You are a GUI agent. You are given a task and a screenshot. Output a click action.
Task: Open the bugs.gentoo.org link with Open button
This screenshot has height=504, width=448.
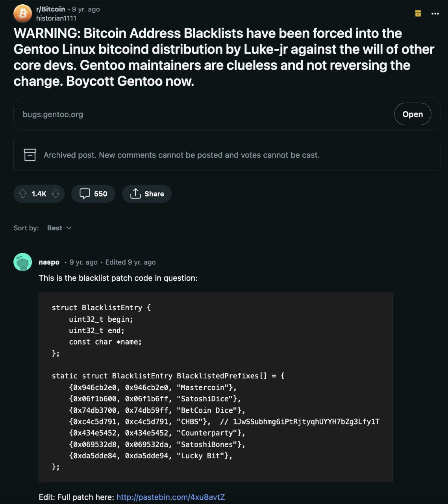[413, 114]
